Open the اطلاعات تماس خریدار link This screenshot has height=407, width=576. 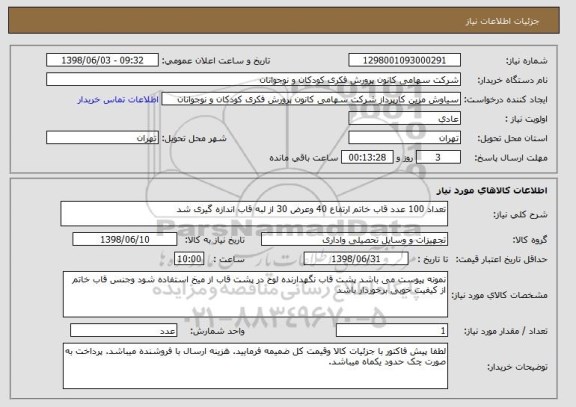(x=118, y=100)
